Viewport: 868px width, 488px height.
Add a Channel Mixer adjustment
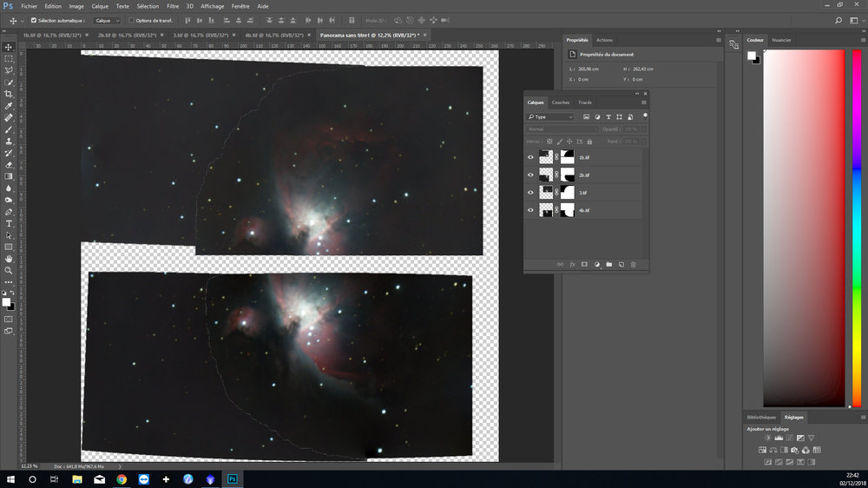coord(806,451)
